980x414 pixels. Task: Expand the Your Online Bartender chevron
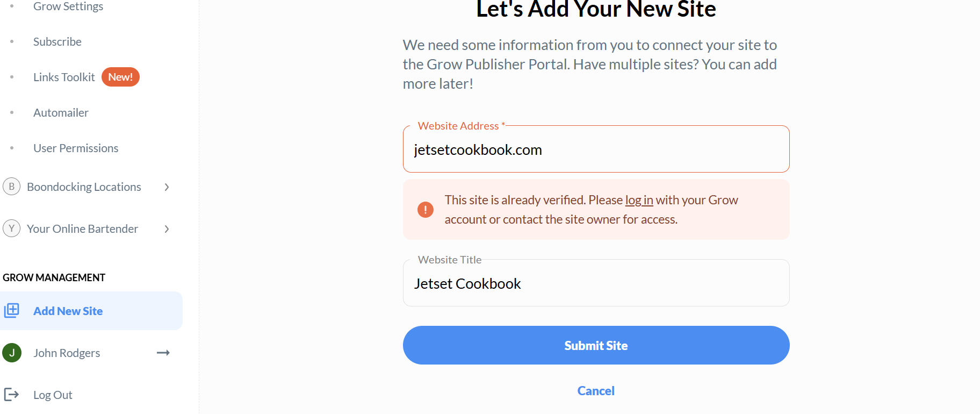pos(167,229)
